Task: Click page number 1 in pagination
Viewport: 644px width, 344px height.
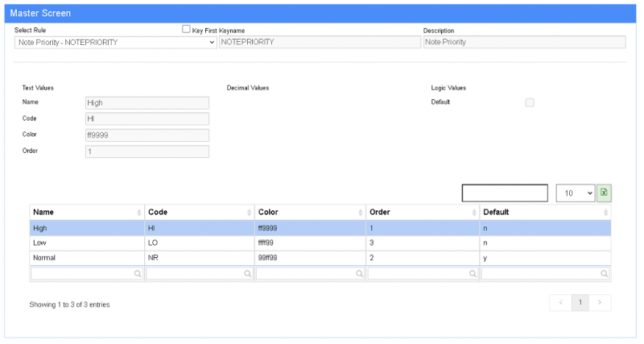Action: (580, 303)
